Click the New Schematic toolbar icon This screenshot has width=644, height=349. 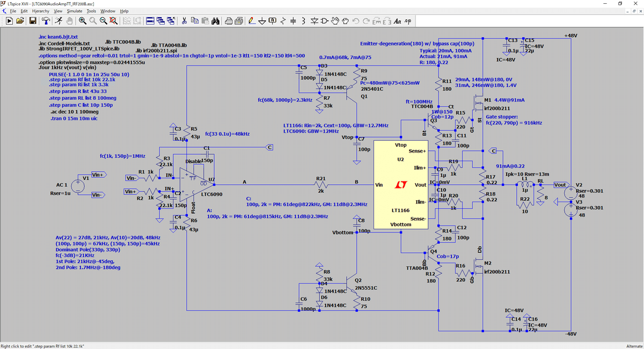pos(9,21)
